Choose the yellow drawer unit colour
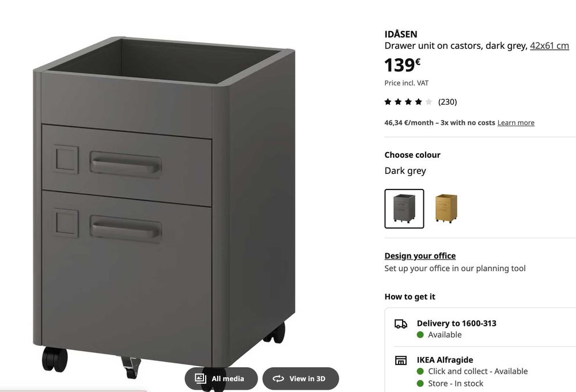Viewport: 576px width, 392px height. [446, 208]
